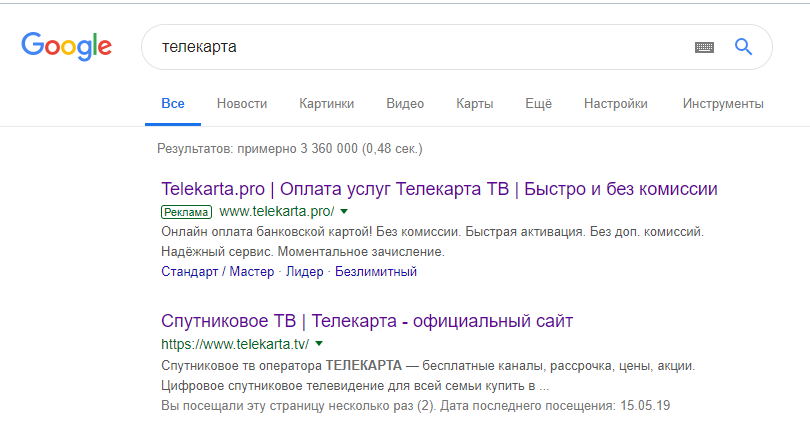Expand the arrow next to www.telekarta.pro/
Screen dimensions: 810x430
point(344,211)
